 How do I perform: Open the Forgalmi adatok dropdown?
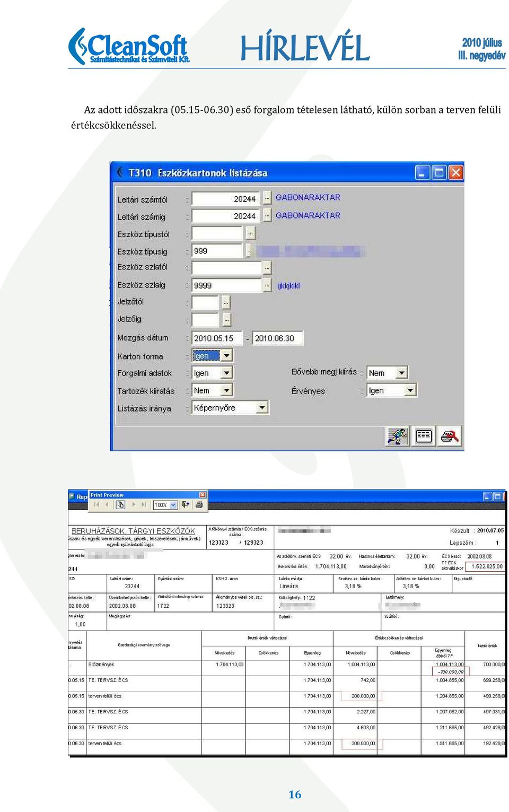(226, 373)
